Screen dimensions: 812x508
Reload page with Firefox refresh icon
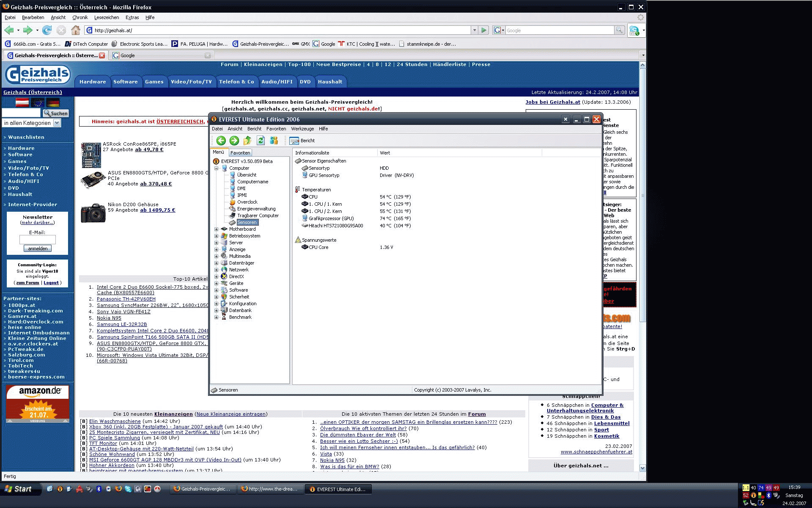click(47, 30)
